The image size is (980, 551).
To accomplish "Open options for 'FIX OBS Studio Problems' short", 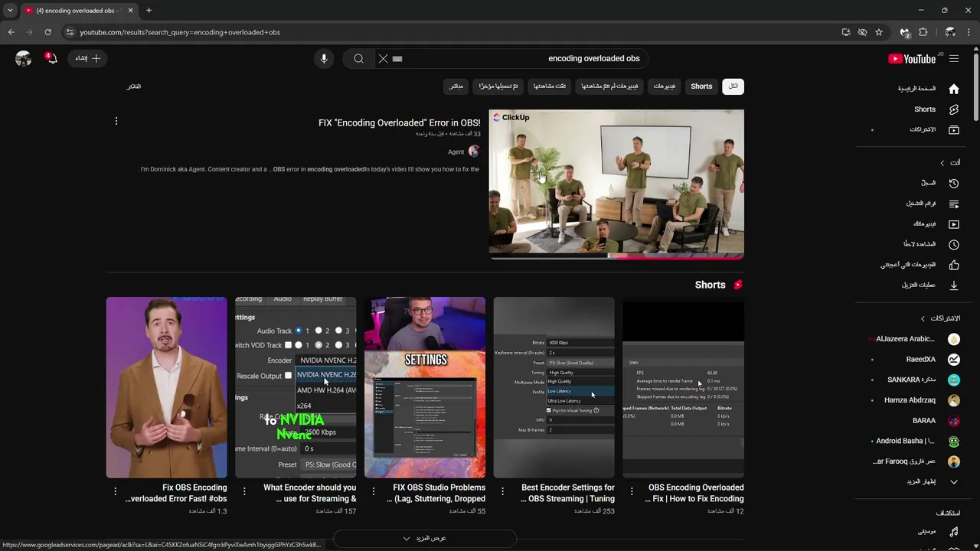I will 374,491.
